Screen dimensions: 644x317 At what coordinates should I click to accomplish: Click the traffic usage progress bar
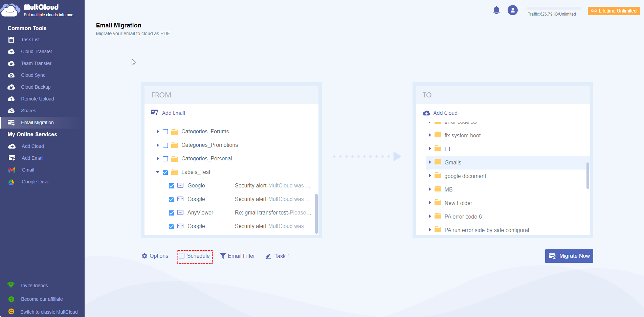(554, 8)
